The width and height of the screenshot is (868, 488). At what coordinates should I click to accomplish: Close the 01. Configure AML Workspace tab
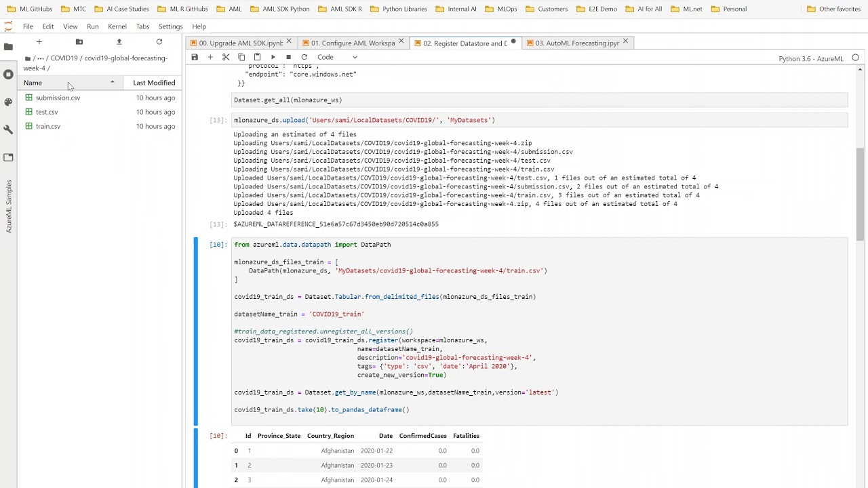coord(401,42)
